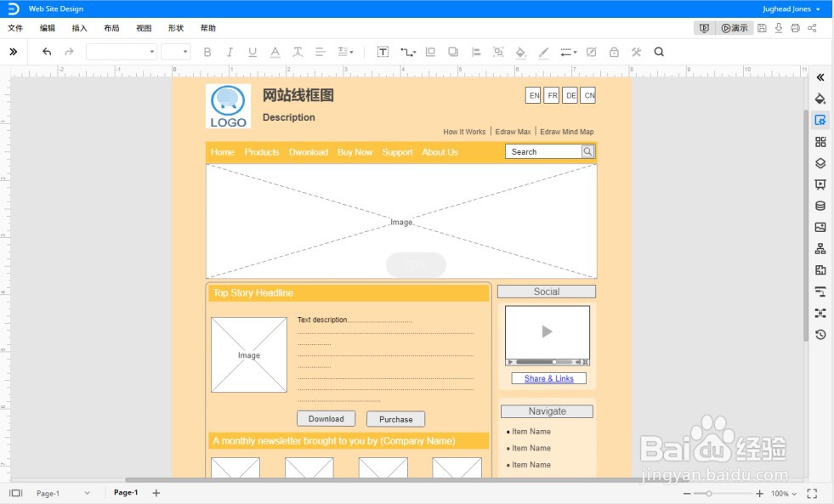Click the Products navigation item

262,152
